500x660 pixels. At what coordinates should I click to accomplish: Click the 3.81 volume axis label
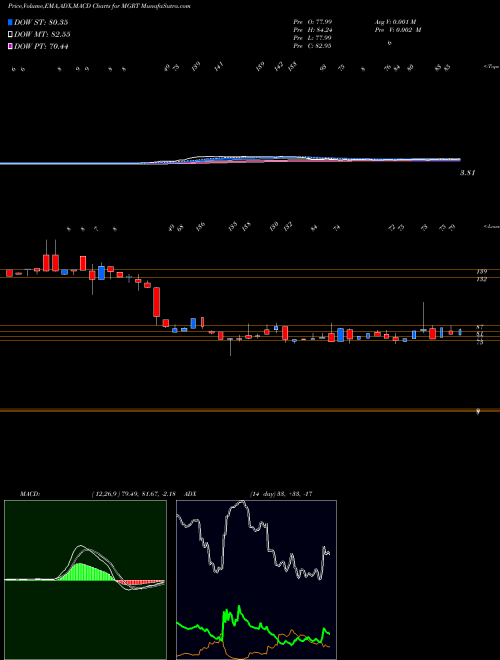click(x=468, y=173)
